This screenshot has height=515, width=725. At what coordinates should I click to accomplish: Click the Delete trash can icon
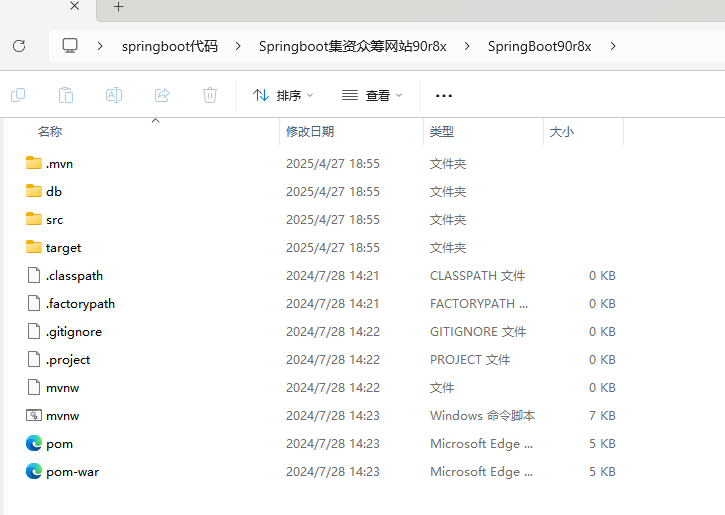(x=210, y=95)
